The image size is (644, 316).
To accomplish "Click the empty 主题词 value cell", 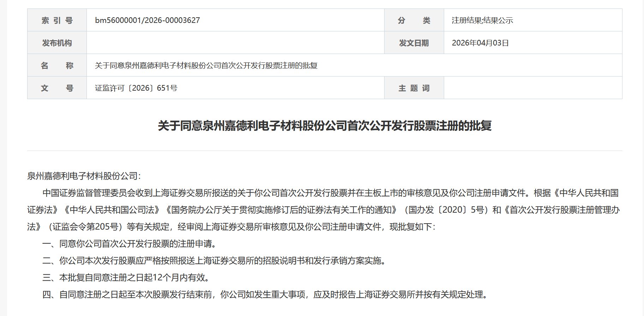I will (x=532, y=88).
